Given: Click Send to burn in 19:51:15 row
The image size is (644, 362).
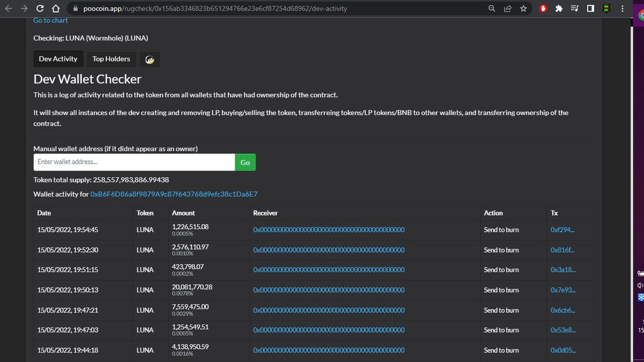Looking at the screenshot, I should pyautogui.click(x=501, y=270).
